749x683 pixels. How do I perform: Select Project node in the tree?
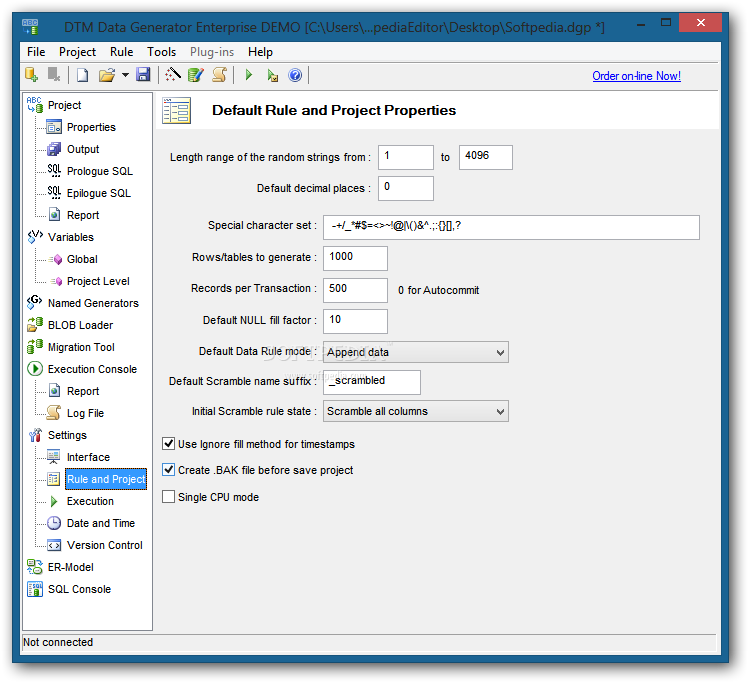(x=64, y=105)
